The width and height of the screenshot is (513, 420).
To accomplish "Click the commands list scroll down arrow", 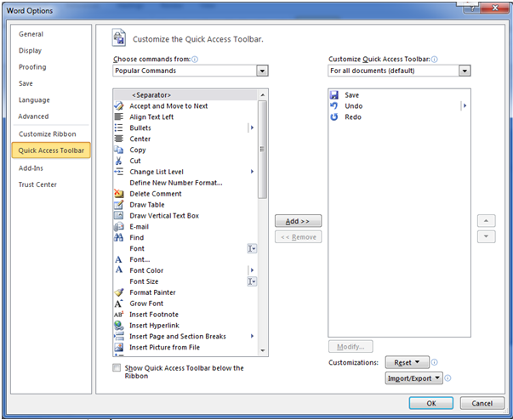I will [x=262, y=350].
